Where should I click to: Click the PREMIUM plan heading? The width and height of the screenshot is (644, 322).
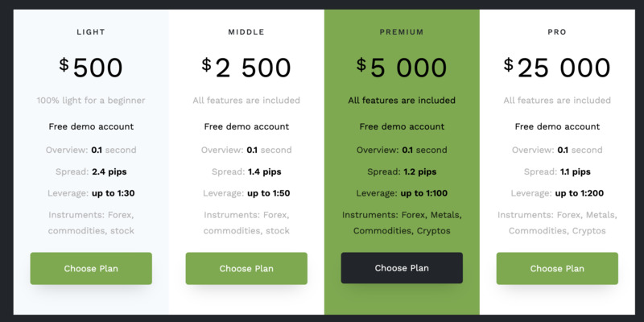pyautogui.click(x=402, y=32)
